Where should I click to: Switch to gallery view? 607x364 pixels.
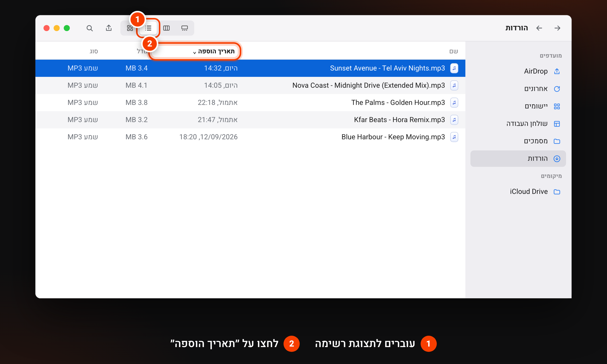click(185, 28)
